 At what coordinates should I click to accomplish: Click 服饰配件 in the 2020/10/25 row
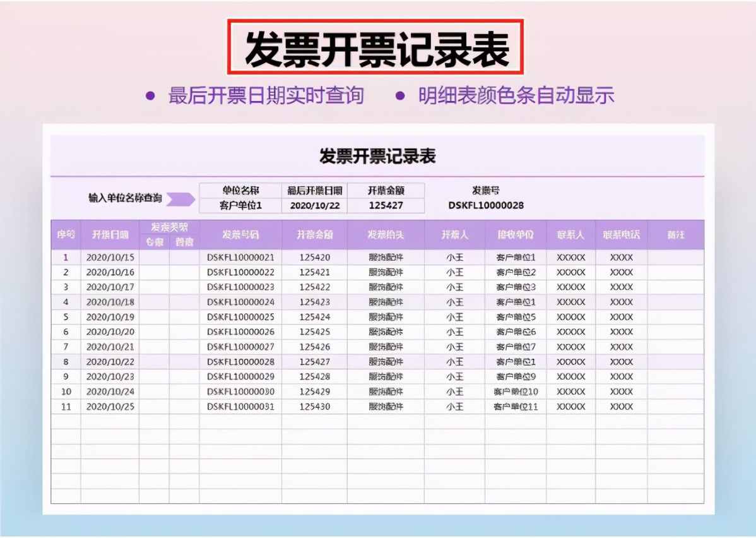click(386, 407)
